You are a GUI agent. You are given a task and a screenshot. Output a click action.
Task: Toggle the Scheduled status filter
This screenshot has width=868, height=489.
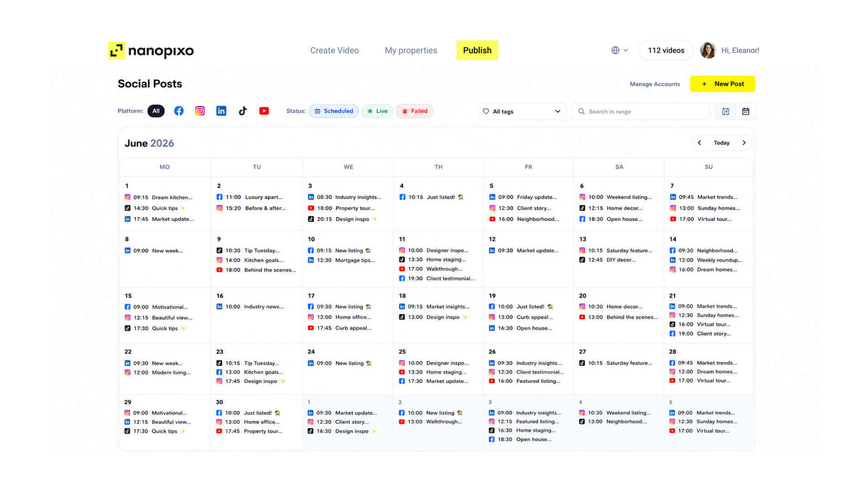tap(334, 111)
